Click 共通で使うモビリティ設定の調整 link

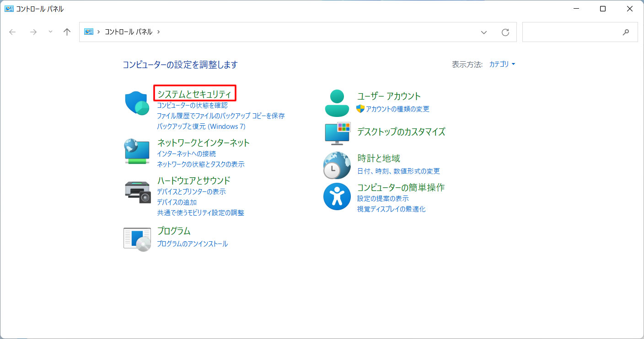tap(200, 213)
